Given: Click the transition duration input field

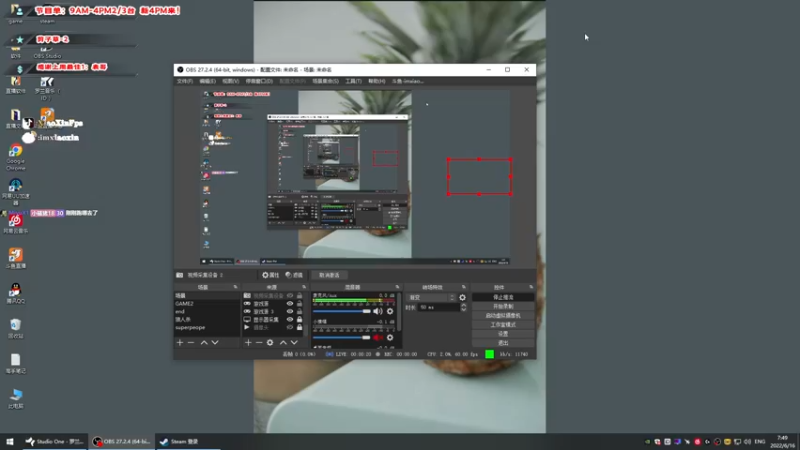Looking at the screenshot, I should [438, 307].
